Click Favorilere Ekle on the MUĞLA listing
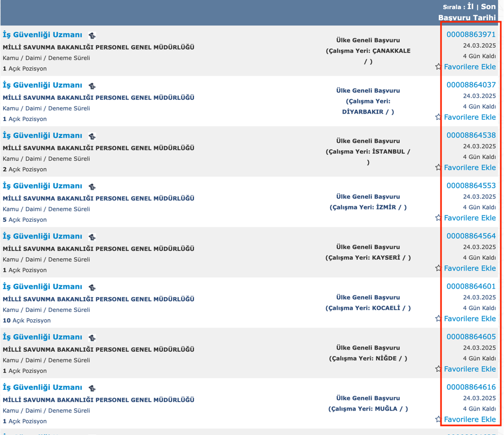Image resolution: width=504 pixels, height=435 pixels. click(x=470, y=420)
